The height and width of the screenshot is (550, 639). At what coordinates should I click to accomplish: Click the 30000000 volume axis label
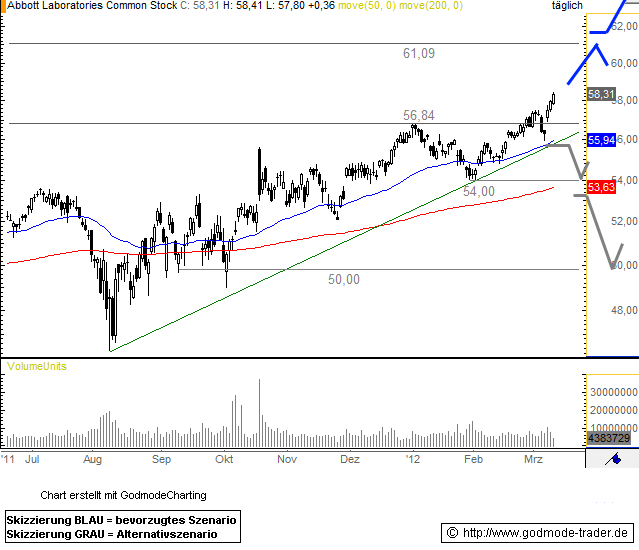614,392
